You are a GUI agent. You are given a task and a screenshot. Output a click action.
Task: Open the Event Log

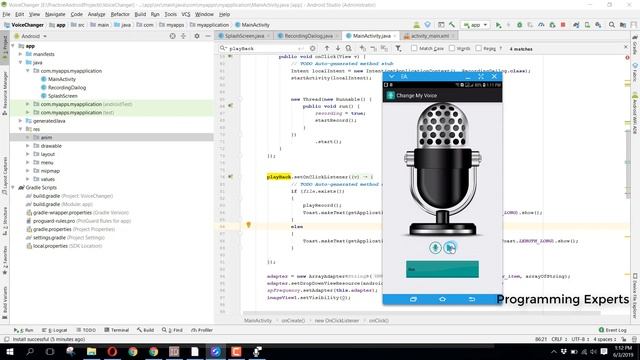coord(612,330)
